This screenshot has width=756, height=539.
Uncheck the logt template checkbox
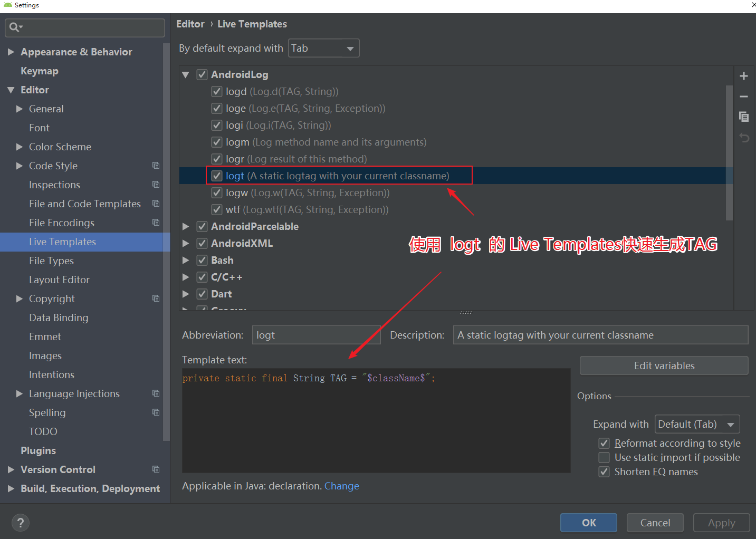pyautogui.click(x=216, y=176)
